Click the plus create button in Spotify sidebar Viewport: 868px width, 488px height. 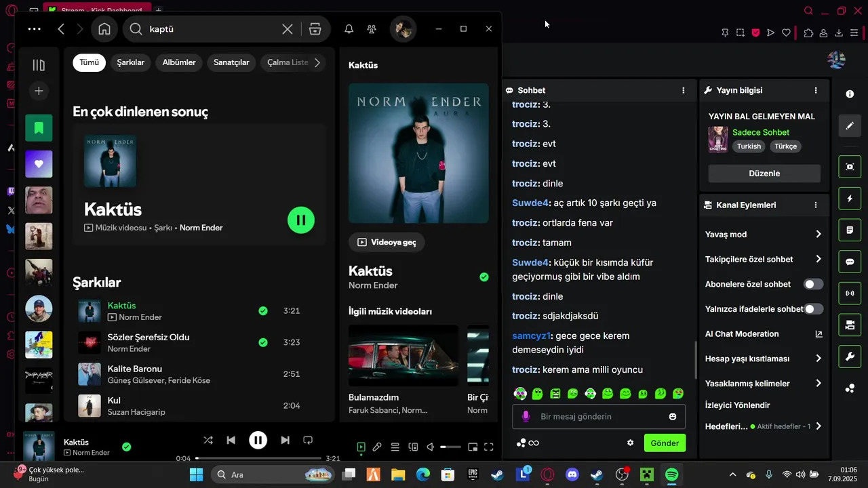point(39,91)
